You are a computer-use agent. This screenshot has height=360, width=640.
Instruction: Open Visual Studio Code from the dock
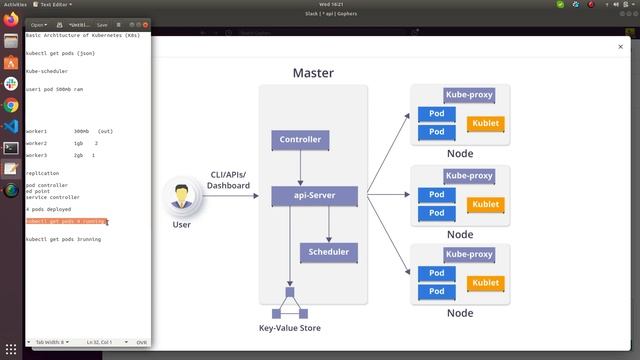pyautogui.click(x=11, y=127)
